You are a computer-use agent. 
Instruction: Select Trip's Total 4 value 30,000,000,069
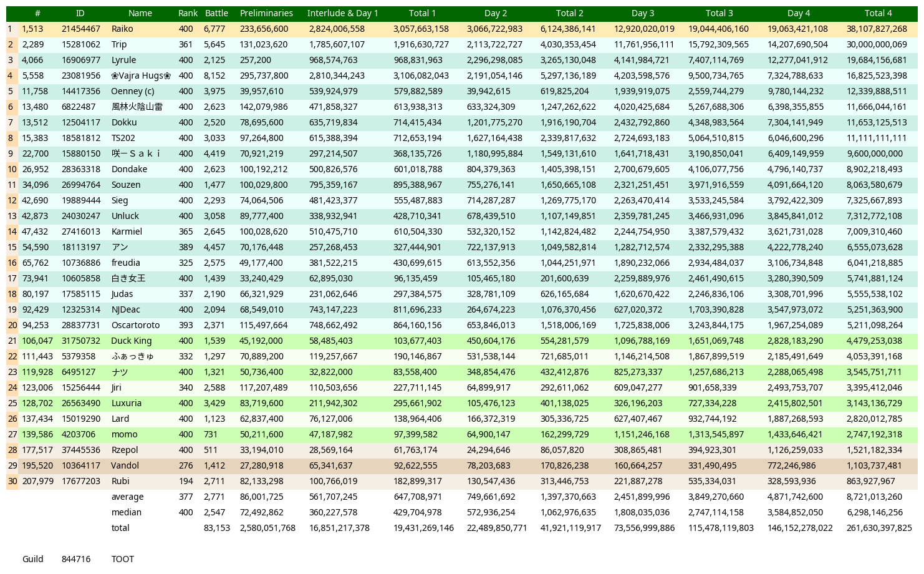877,44
